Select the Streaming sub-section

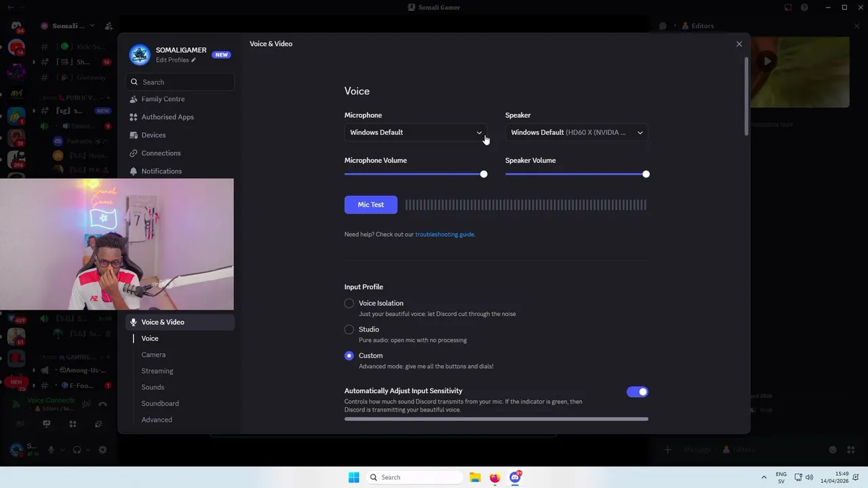157,371
